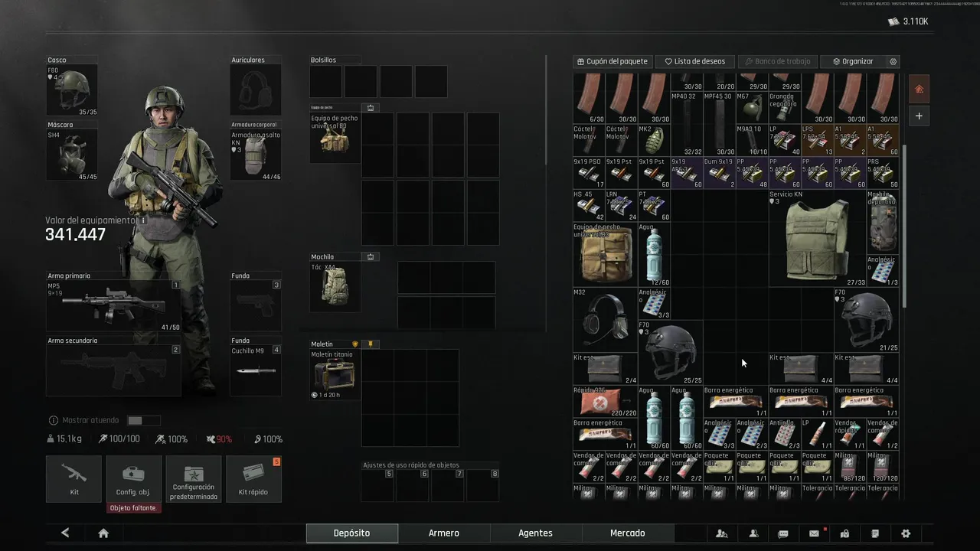The width and height of the screenshot is (980, 551).
Task: Open Kit rápido button
Action: [x=253, y=479]
